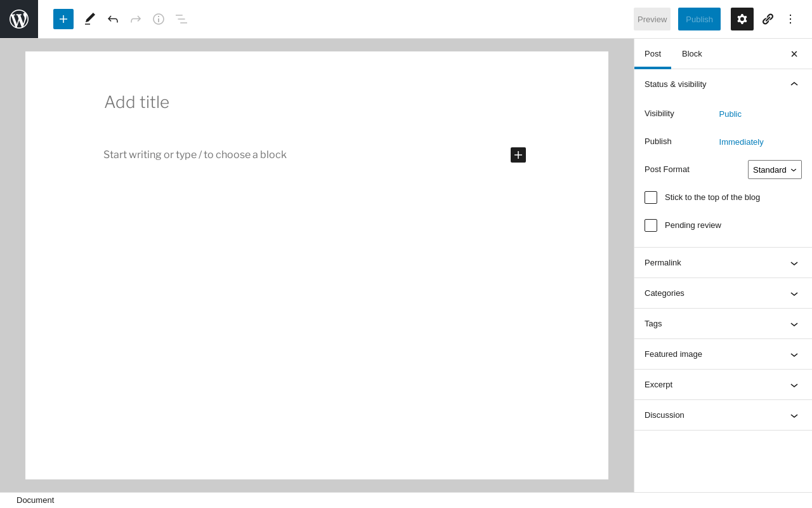812x508 pixels.
Task: Click the redo arrow icon
Action: click(x=136, y=19)
